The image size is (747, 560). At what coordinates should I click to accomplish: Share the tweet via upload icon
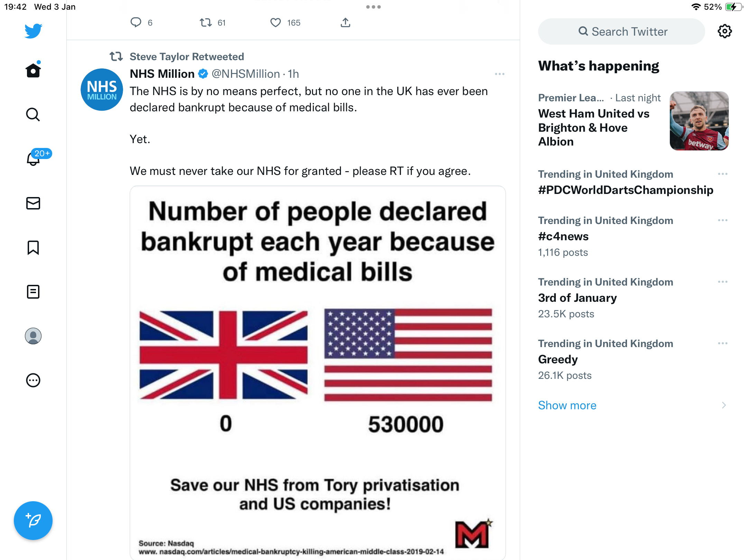click(345, 23)
